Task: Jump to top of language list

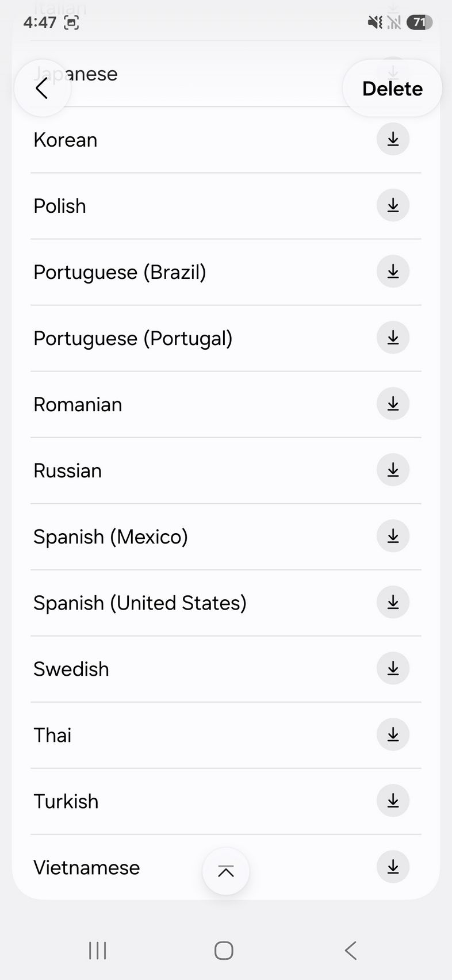Action: pos(226,871)
